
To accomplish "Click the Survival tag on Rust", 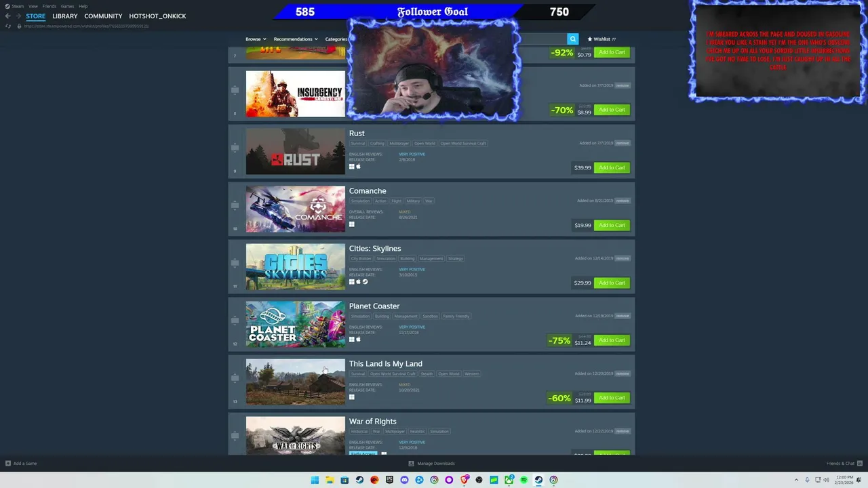I will [357, 144].
